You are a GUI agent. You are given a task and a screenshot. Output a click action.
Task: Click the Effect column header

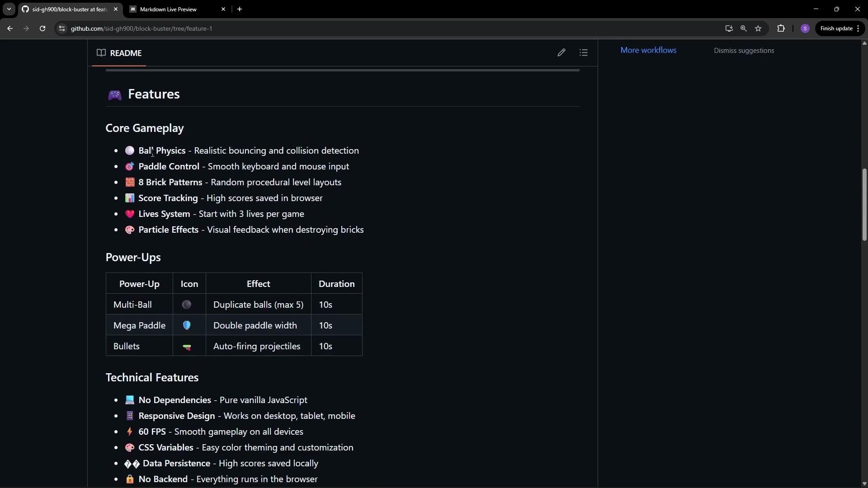coord(258,284)
